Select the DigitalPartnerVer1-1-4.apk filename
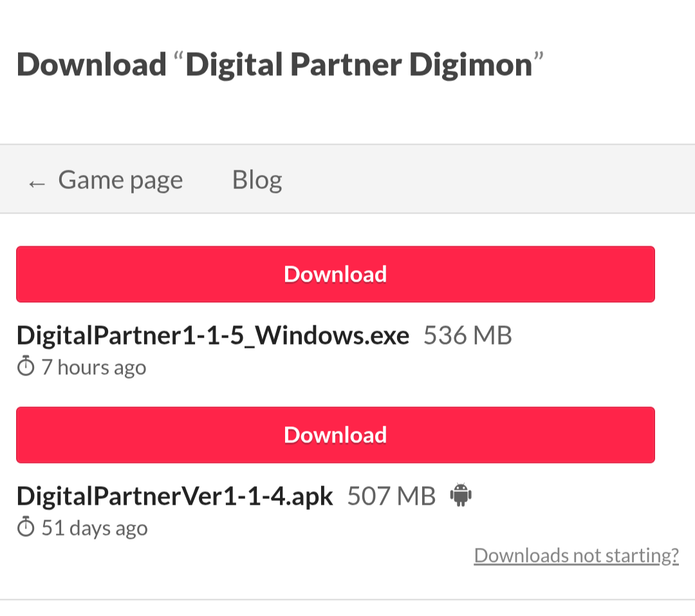The width and height of the screenshot is (695, 616). [x=174, y=496]
